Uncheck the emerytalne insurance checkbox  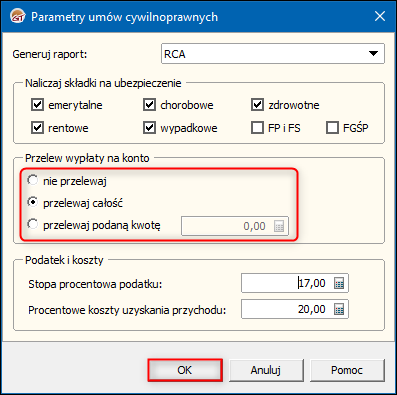37,105
